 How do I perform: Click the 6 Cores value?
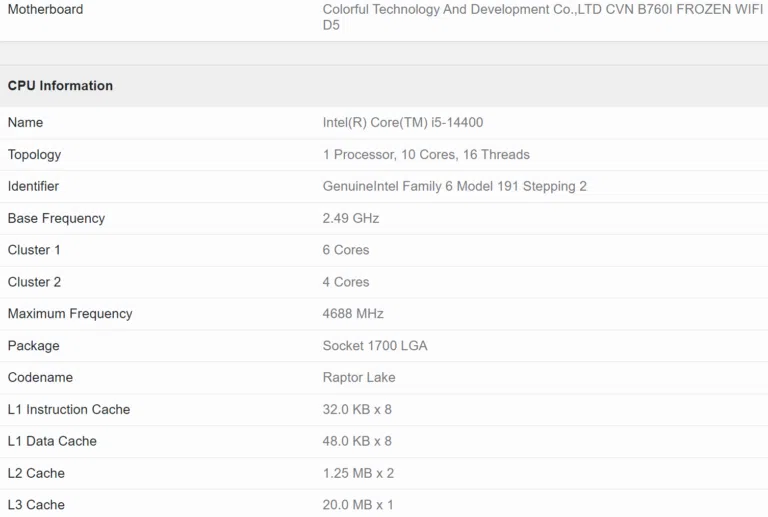point(346,250)
